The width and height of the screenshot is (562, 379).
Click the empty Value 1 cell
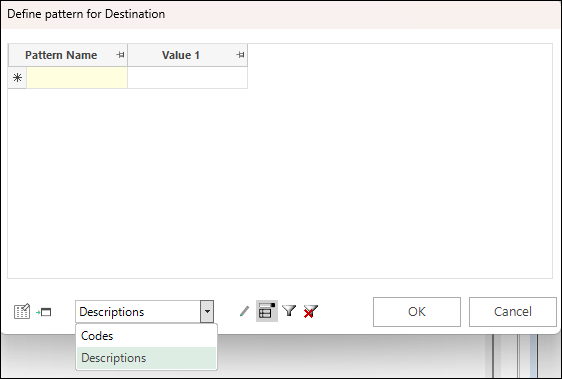187,77
